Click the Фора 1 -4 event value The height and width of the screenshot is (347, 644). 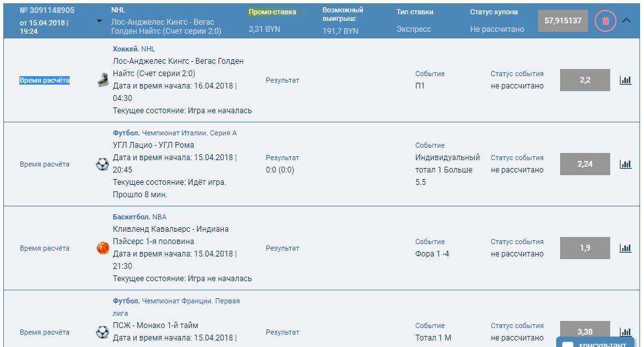432,254
